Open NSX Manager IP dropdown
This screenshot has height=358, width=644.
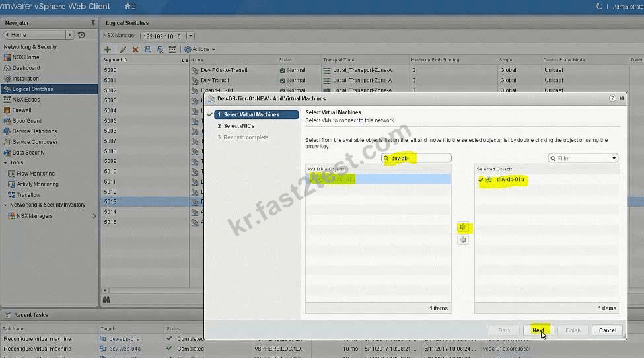click(190, 36)
